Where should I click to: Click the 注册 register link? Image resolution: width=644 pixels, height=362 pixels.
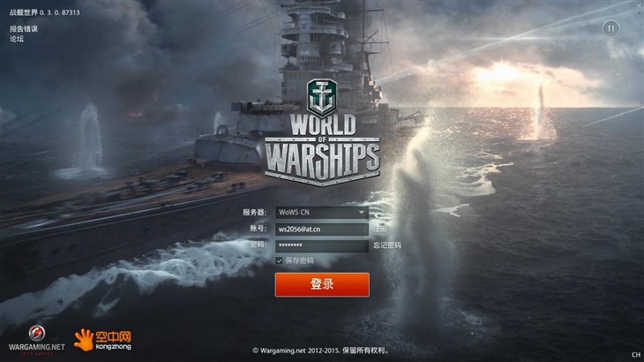pyautogui.click(x=380, y=229)
